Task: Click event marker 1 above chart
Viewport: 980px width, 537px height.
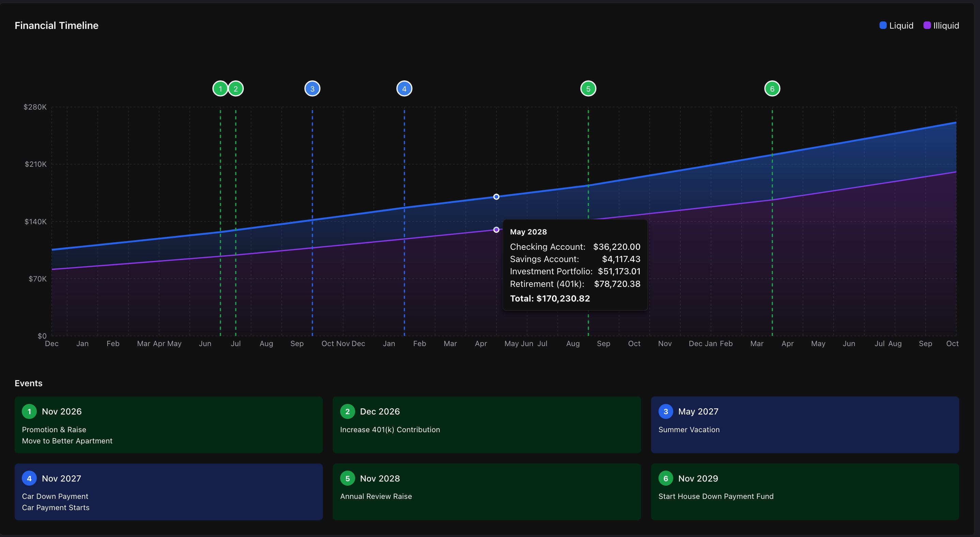Action: 220,88
